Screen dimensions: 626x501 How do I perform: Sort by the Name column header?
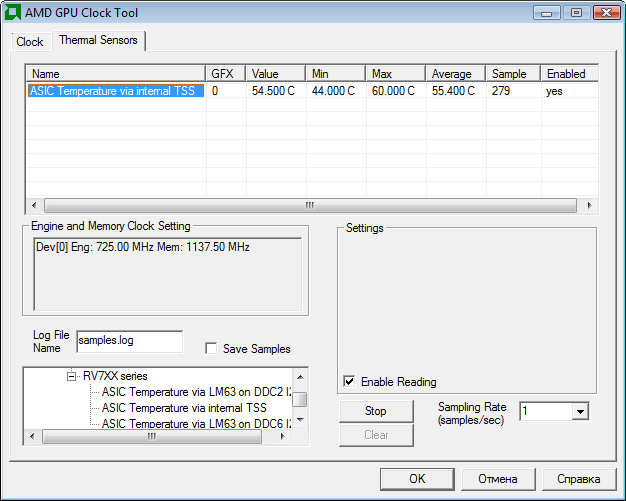point(116,74)
